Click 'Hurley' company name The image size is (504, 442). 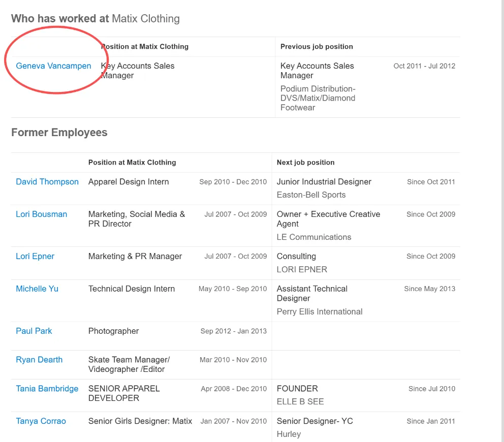289,434
